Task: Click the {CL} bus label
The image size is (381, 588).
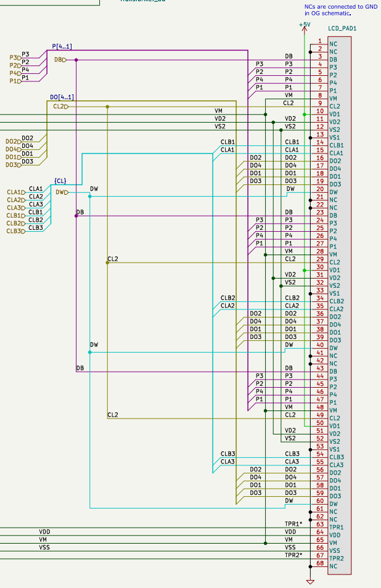Action: pyautogui.click(x=60, y=181)
